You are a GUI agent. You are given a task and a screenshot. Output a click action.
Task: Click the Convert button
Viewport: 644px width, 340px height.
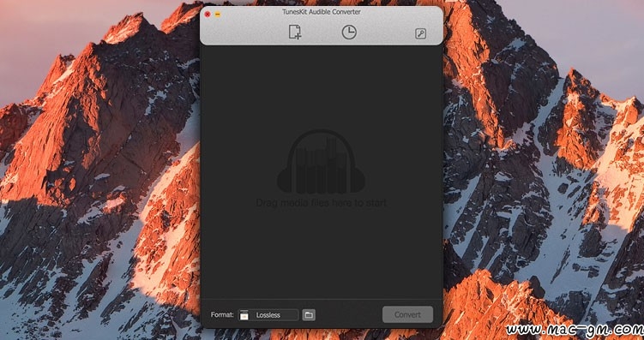tap(407, 314)
